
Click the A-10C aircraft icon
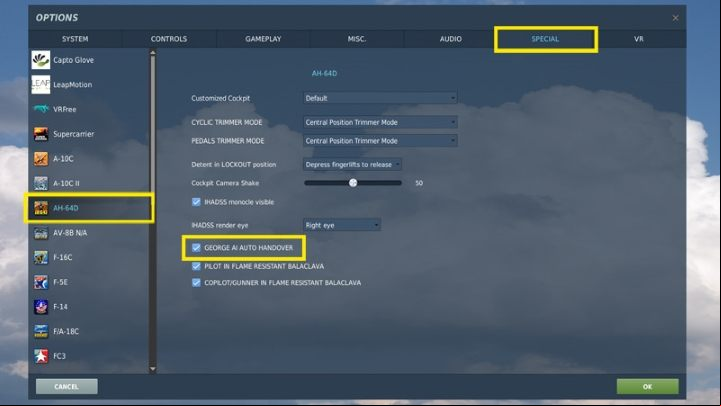click(40, 159)
